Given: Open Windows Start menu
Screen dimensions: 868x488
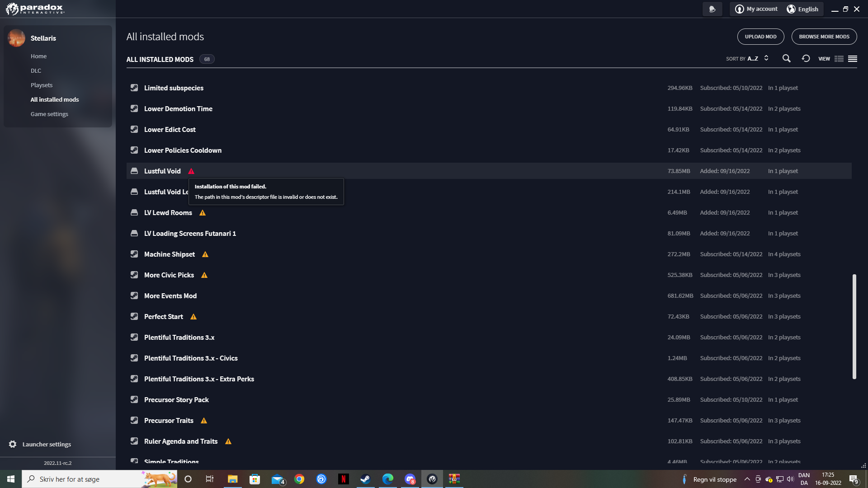Looking at the screenshot, I should tap(11, 479).
